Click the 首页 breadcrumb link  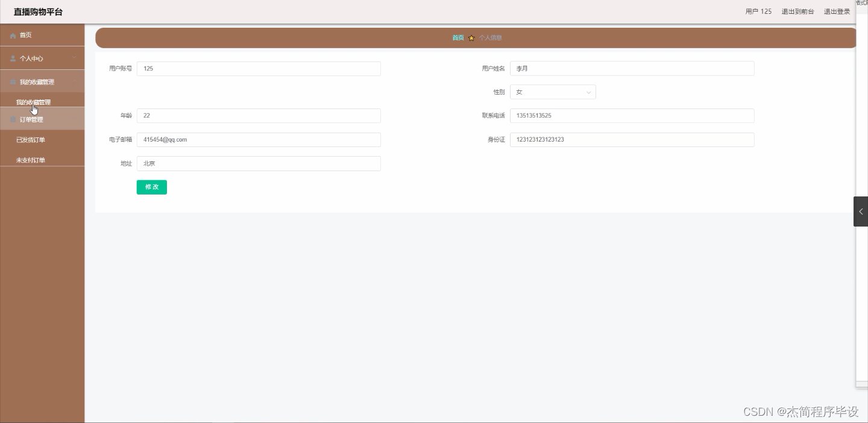tap(458, 37)
